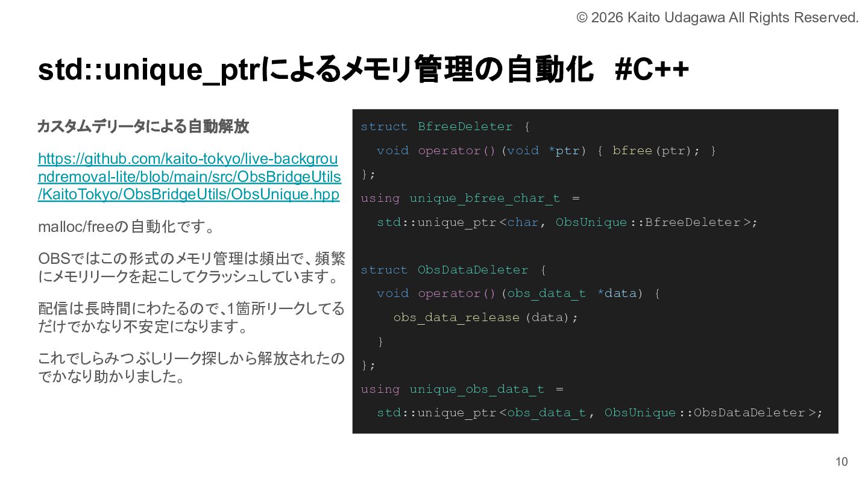Click the paragraph starting '配信は長時間'

click(x=191, y=318)
